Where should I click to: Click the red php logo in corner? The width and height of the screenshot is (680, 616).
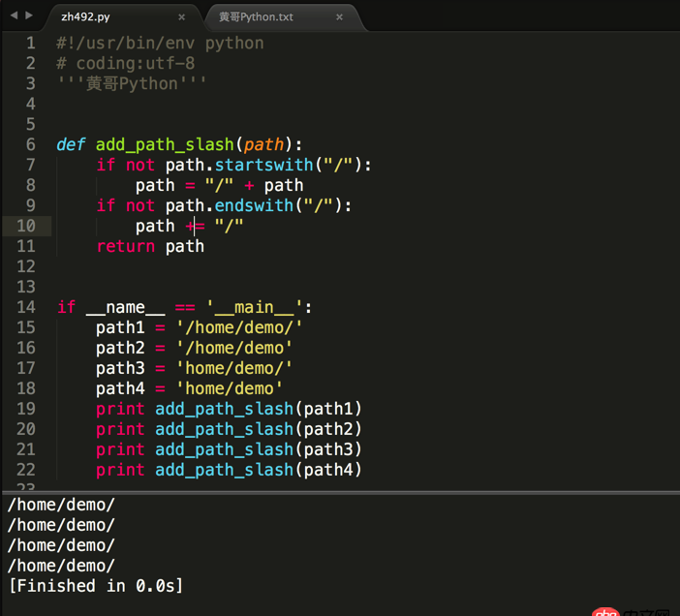(605, 612)
